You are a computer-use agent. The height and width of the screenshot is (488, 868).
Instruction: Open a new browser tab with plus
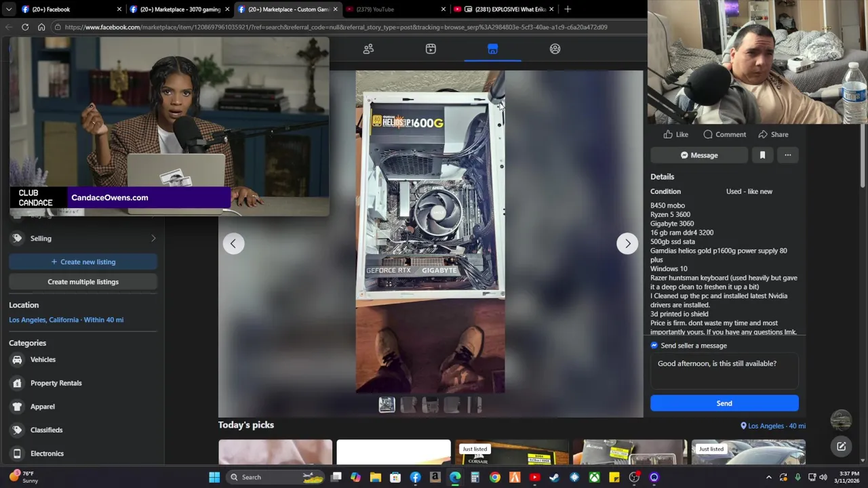coord(568,9)
